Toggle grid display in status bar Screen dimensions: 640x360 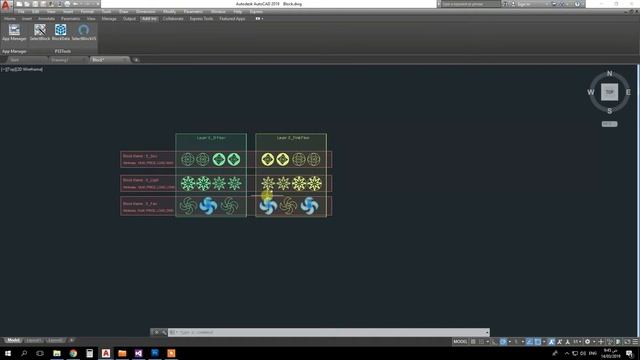point(473,342)
